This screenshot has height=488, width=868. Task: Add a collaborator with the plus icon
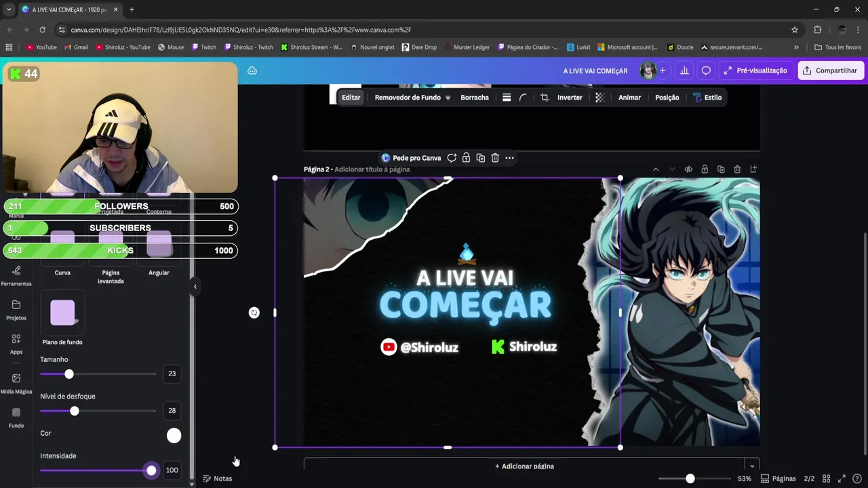[x=663, y=70]
